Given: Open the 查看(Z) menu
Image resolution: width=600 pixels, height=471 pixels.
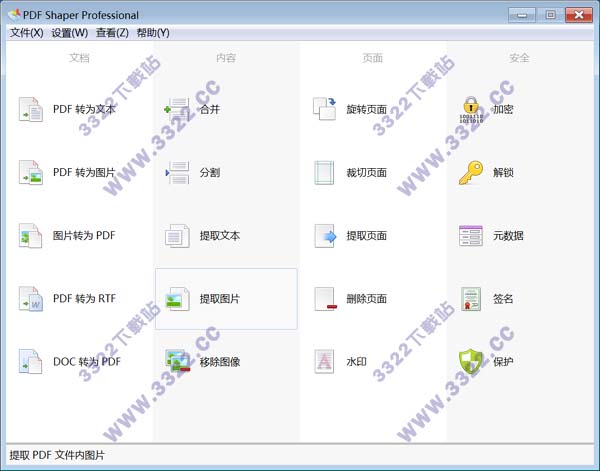Looking at the screenshot, I should (x=112, y=33).
